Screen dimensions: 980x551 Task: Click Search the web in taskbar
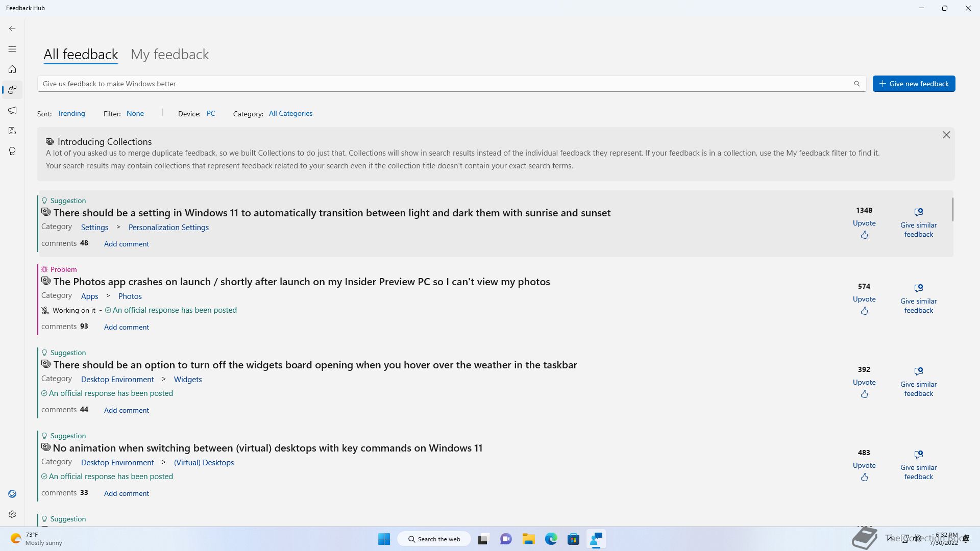point(434,539)
